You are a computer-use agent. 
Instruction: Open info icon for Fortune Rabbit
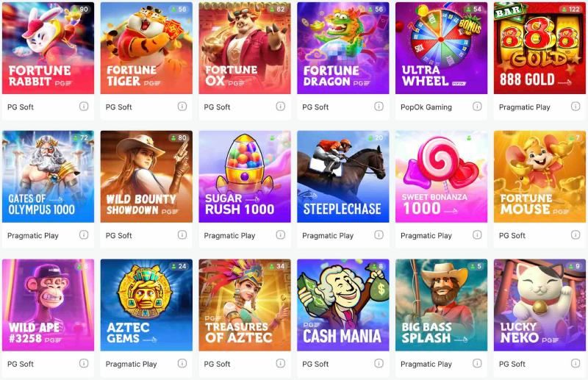(x=84, y=107)
